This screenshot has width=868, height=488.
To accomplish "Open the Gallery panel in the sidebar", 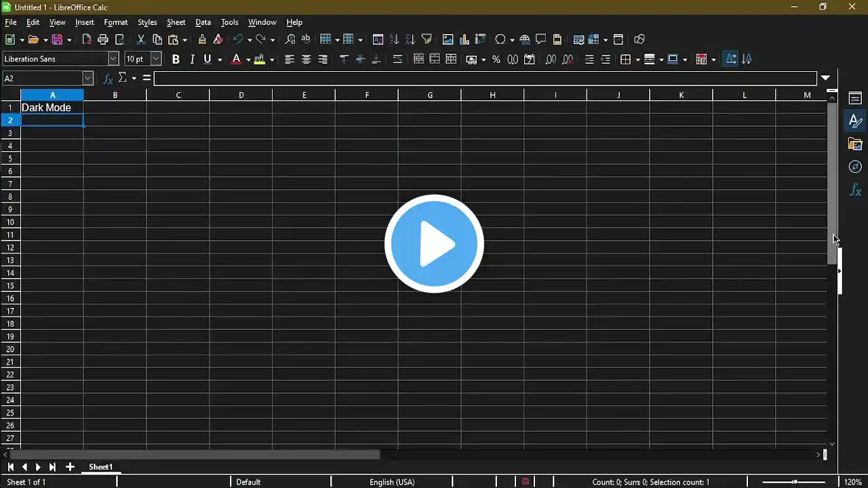I will 855,144.
